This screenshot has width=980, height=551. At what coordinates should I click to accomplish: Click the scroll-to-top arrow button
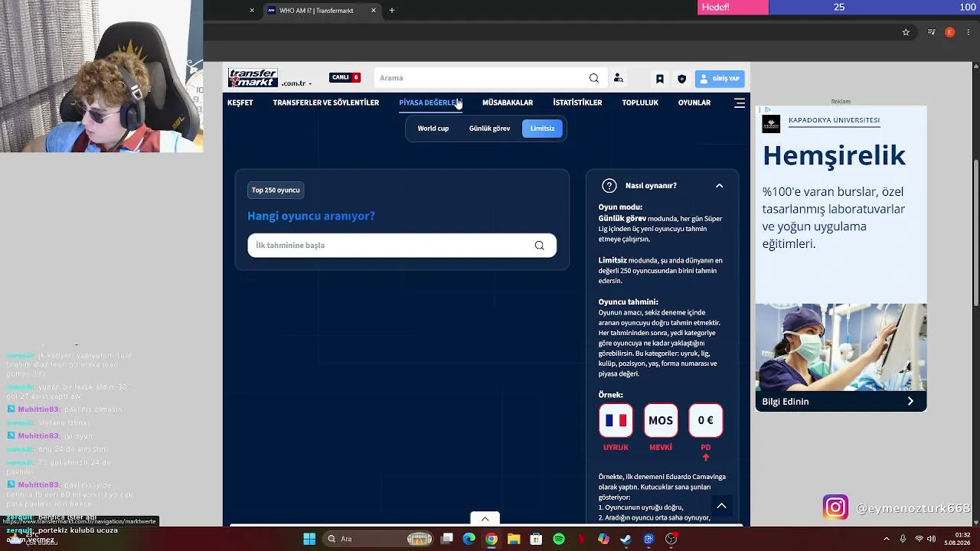tap(721, 506)
